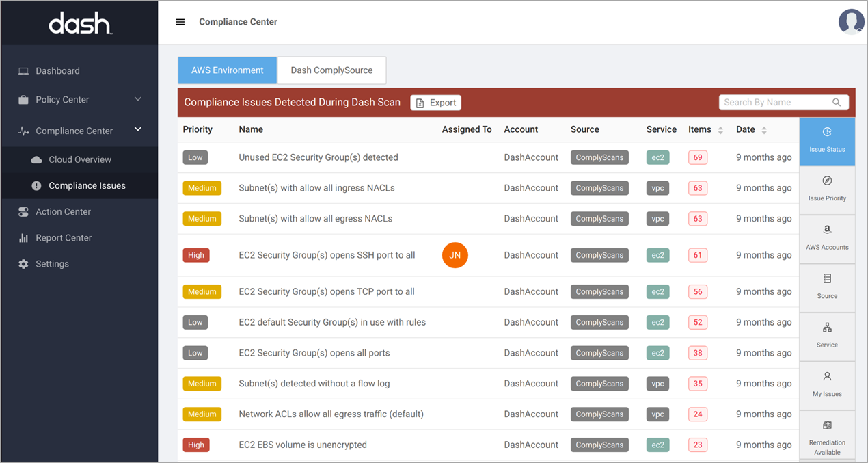Image resolution: width=868 pixels, height=463 pixels.
Task: Open the hamburger menu icon
Action: coord(180,22)
